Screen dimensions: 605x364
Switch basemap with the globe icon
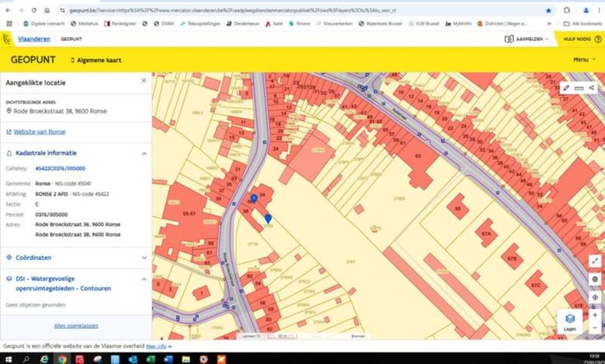pyautogui.click(x=595, y=279)
